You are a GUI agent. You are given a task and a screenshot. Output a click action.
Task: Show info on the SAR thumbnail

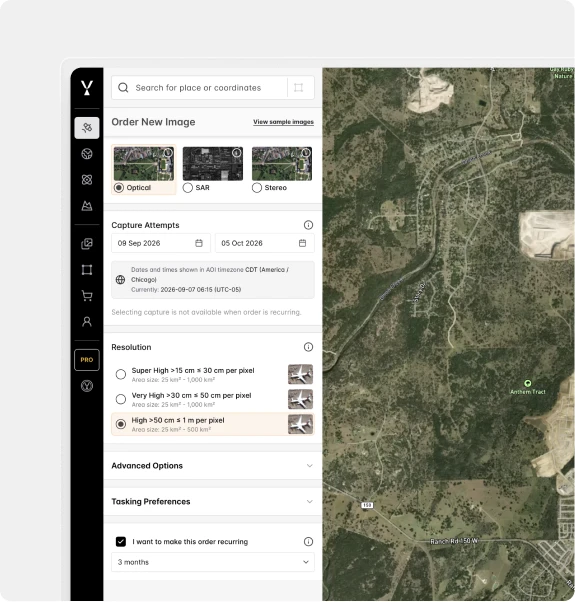click(x=237, y=153)
